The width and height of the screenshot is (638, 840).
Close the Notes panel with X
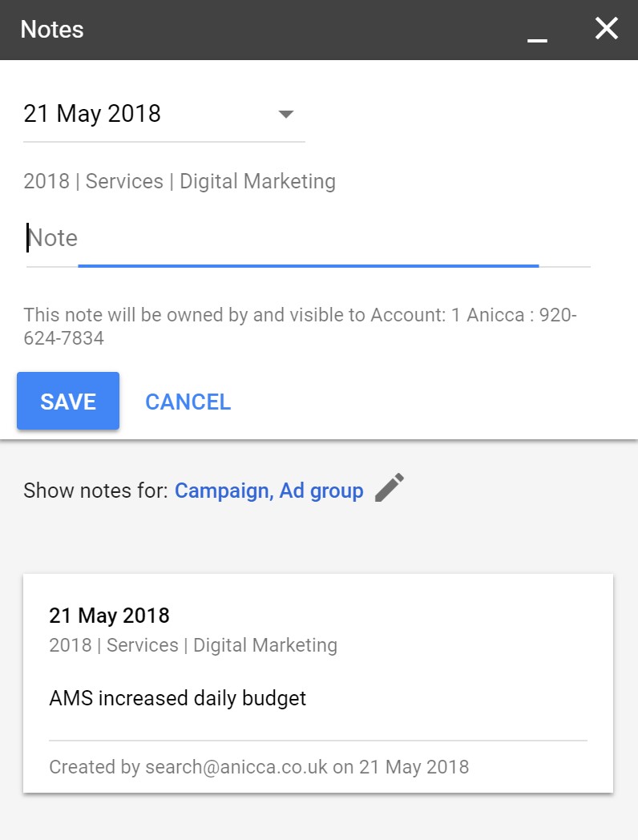607,28
